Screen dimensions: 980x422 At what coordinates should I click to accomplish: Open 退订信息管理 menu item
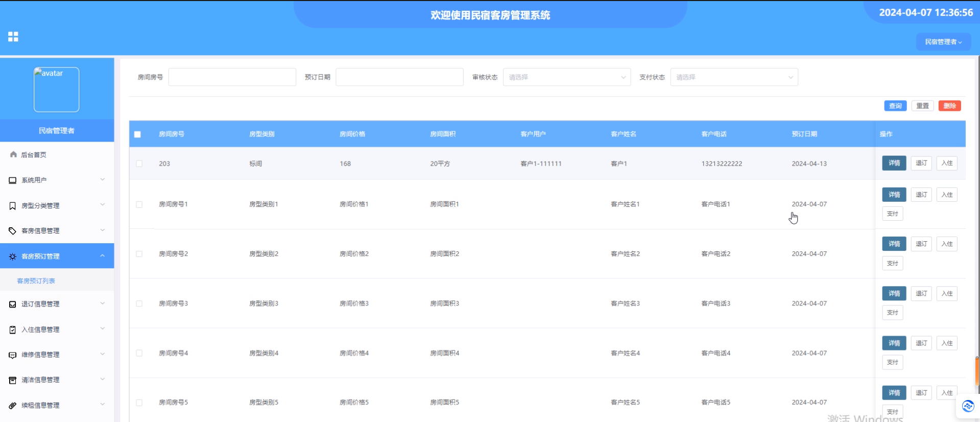57,304
